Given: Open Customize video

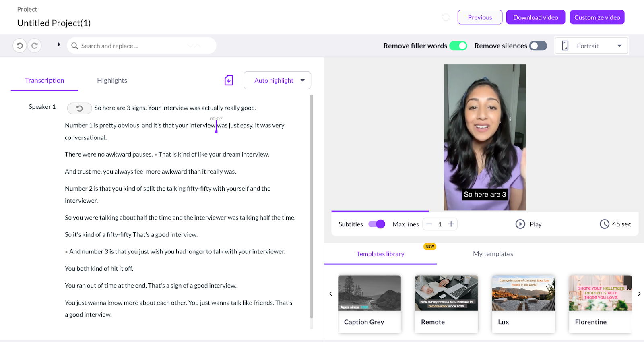Looking at the screenshot, I should (597, 17).
